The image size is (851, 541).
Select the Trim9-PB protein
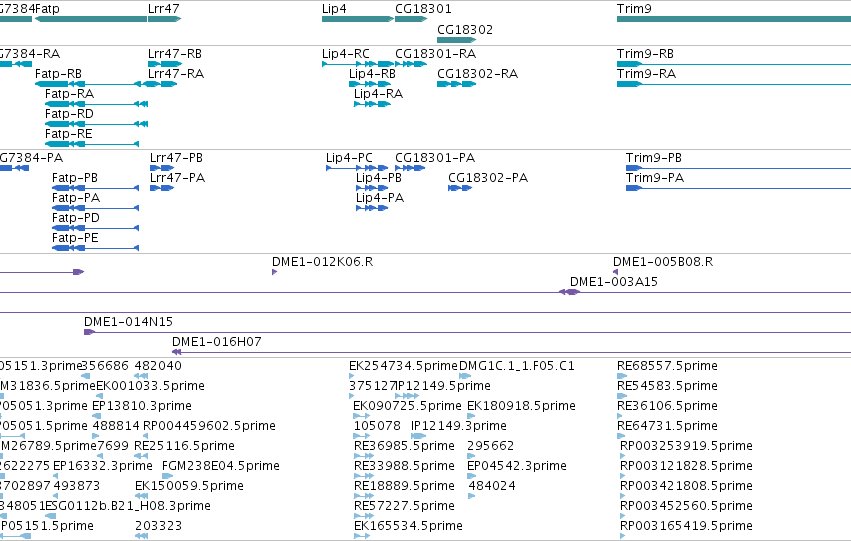(653, 158)
